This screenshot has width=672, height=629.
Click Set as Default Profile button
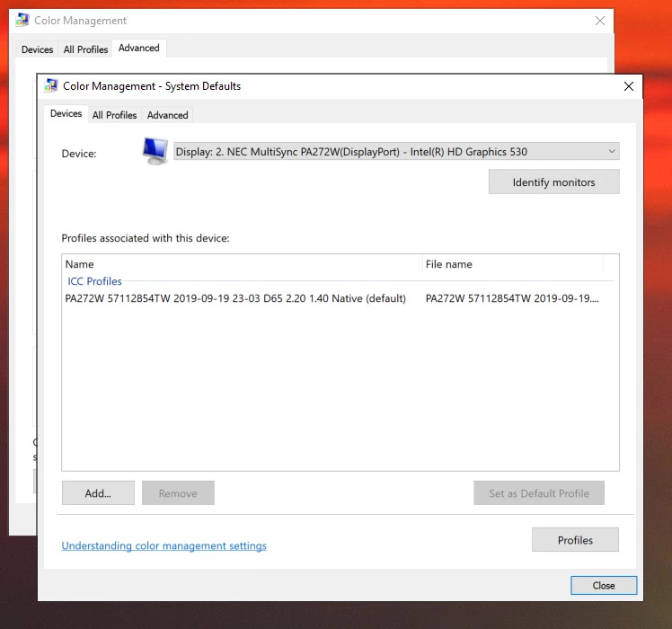539,493
